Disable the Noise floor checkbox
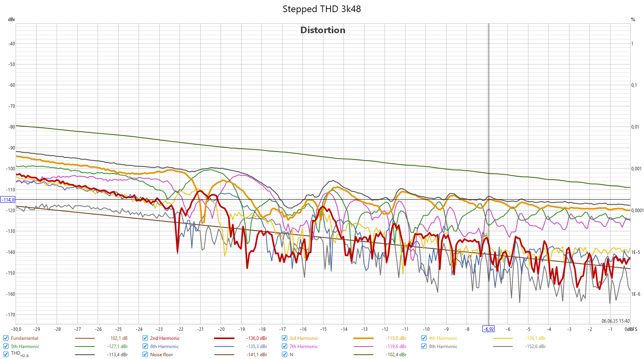The image size is (644, 359). coord(145,355)
